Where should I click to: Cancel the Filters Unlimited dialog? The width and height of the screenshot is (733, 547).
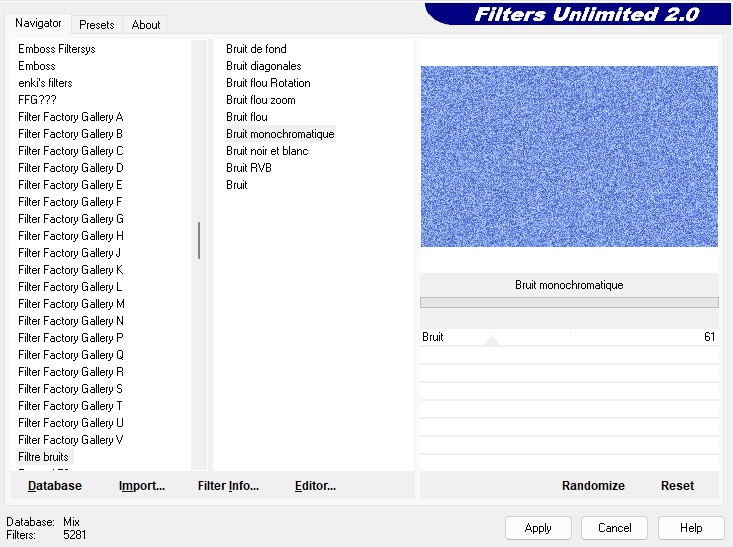point(615,528)
